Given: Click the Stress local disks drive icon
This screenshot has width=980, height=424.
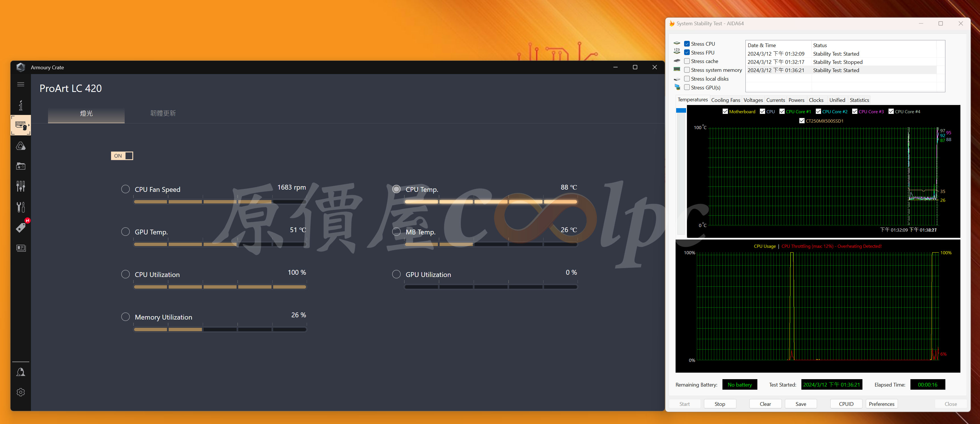Looking at the screenshot, I should tap(677, 79).
